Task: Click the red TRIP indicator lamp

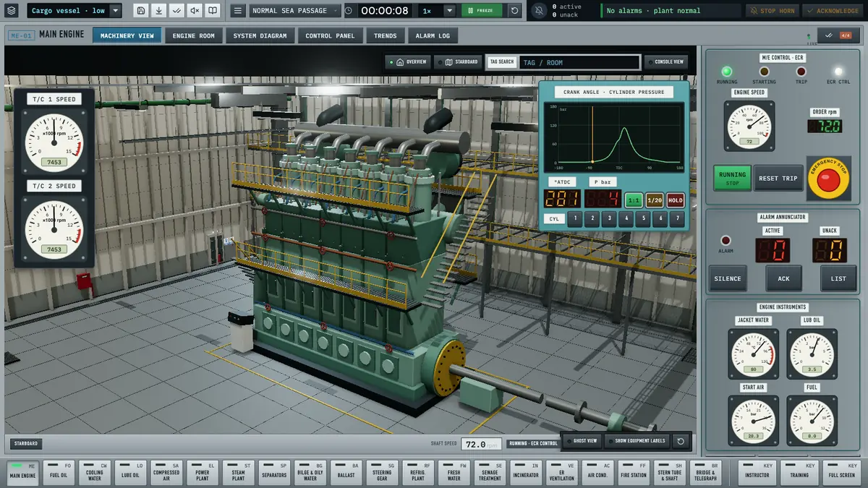Action: [x=801, y=72]
